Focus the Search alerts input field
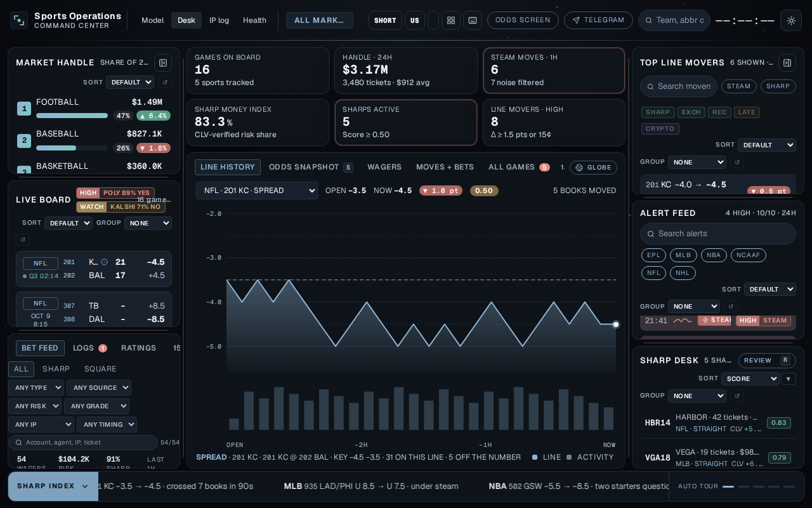The height and width of the screenshot is (508, 812). (x=718, y=234)
